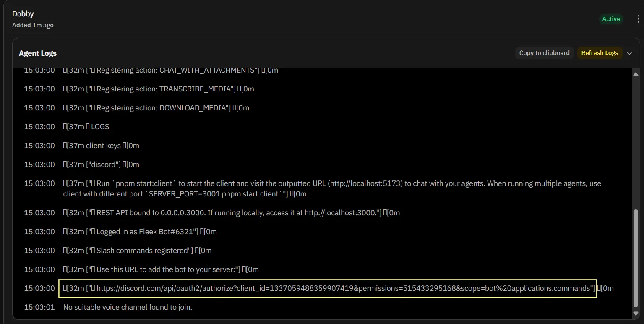Click the 'No suitable voice channel found' log line
This screenshot has width=644, height=324.
click(x=128, y=307)
